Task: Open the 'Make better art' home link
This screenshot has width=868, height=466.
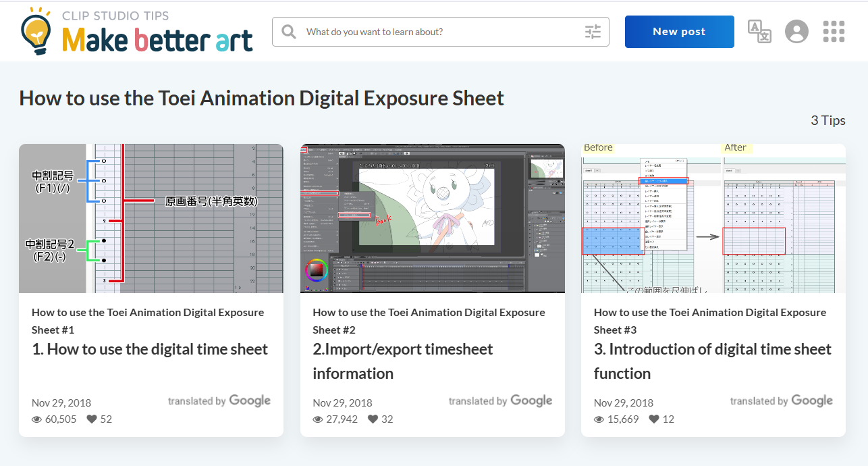Action: click(x=157, y=40)
